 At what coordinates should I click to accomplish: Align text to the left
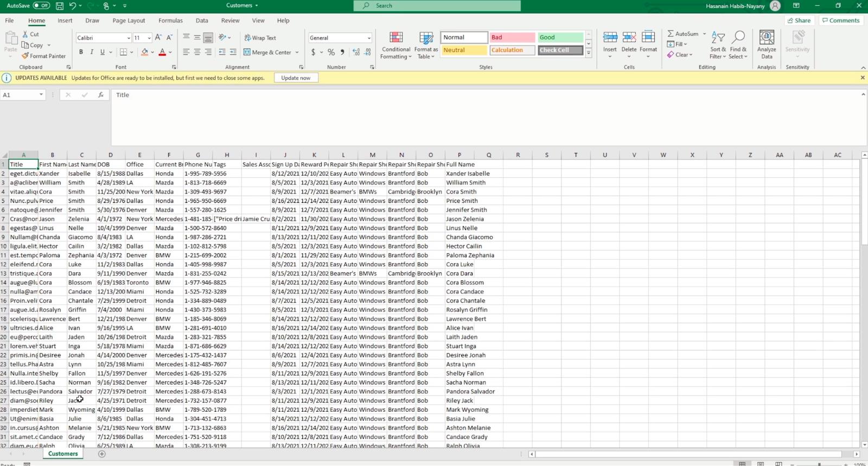tap(186, 52)
